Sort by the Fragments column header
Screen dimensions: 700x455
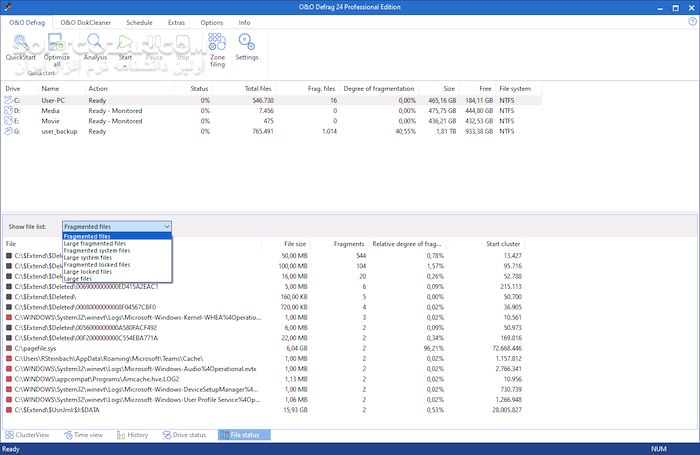tap(349, 244)
